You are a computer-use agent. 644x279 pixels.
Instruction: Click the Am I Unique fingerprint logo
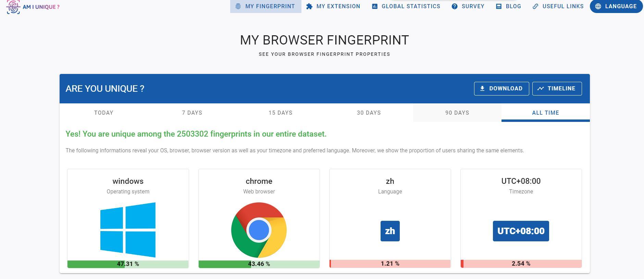(x=13, y=7)
